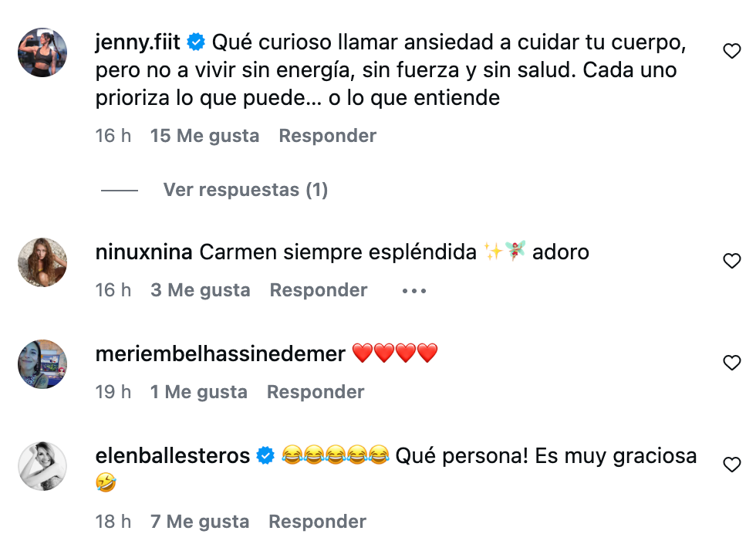Click the meriembelhassinedemer username
756x551 pixels.
(x=220, y=353)
